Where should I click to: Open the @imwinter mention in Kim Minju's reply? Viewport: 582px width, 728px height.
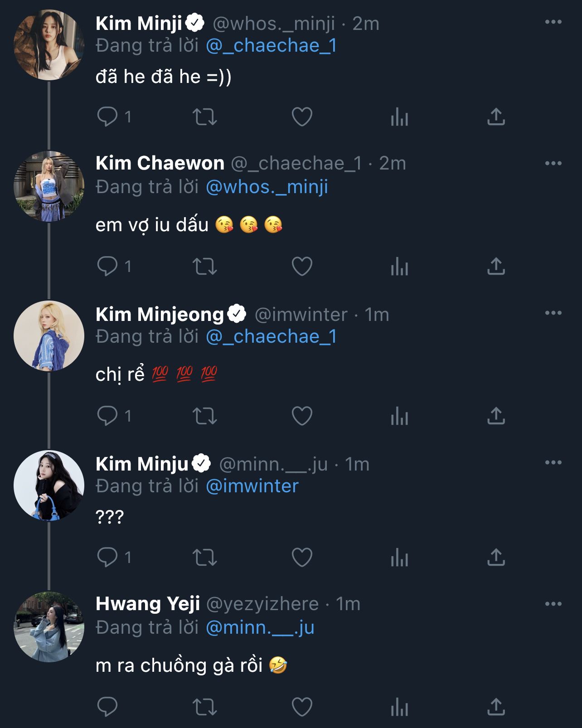coord(252,486)
